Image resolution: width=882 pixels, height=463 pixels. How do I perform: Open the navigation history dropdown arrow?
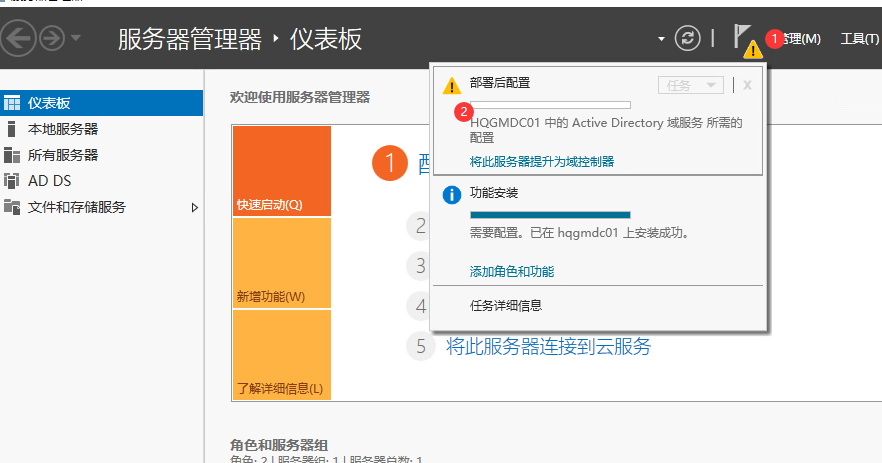pyautogui.click(x=76, y=38)
